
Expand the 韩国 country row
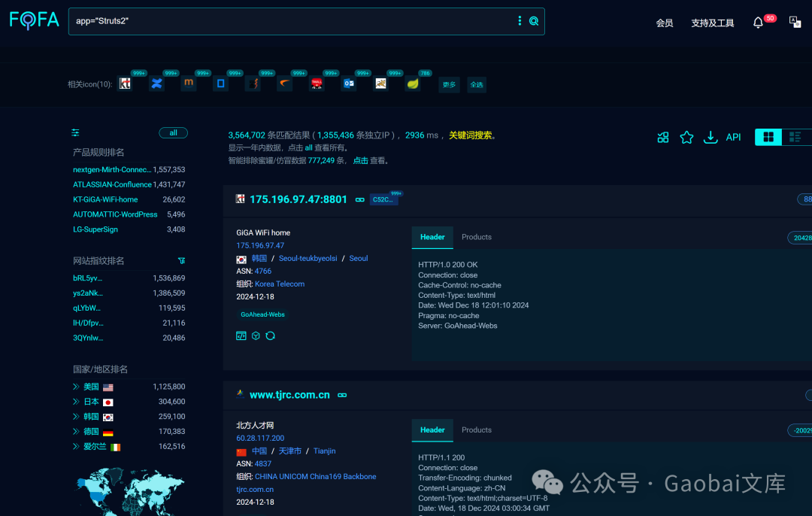76,417
